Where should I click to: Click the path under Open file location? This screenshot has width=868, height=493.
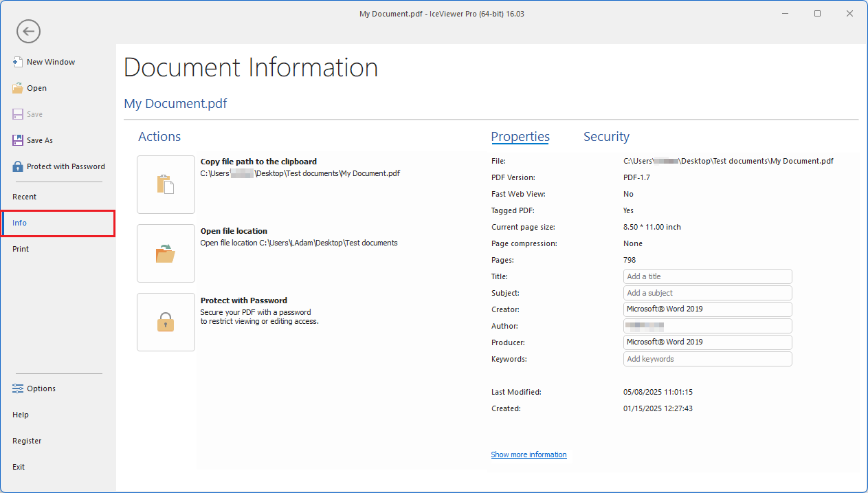point(299,243)
